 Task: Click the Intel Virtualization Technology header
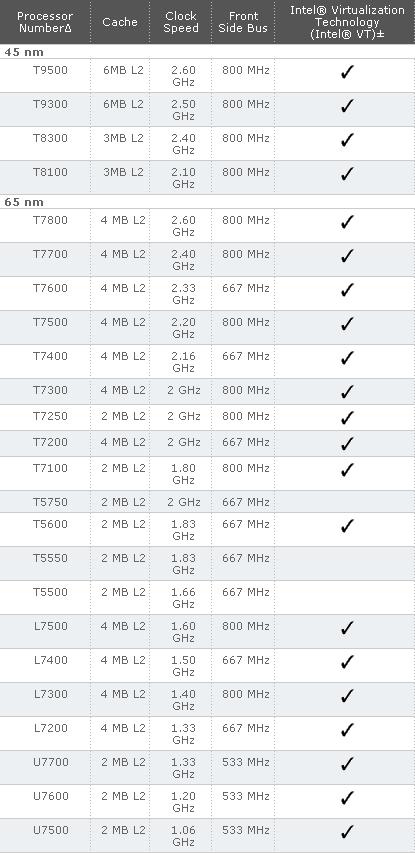(x=347, y=22)
